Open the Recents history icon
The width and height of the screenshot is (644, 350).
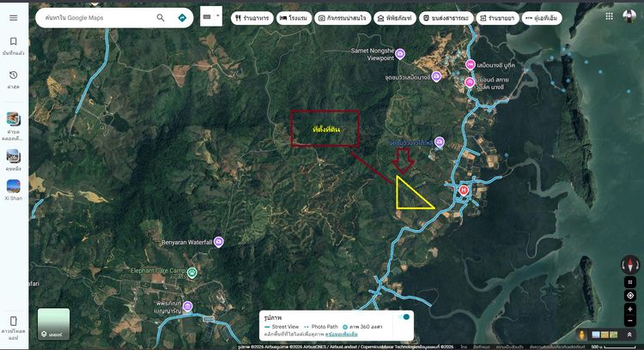(x=13, y=75)
